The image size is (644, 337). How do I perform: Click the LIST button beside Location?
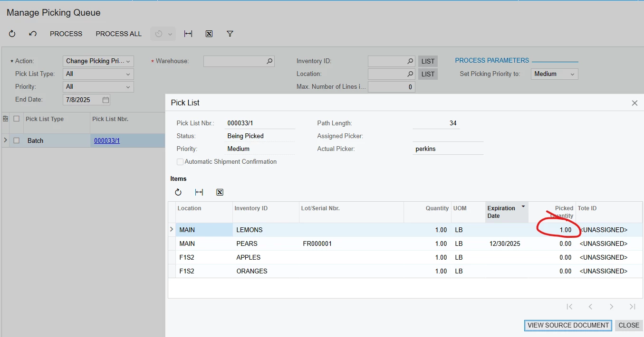pyautogui.click(x=428, y=74)
